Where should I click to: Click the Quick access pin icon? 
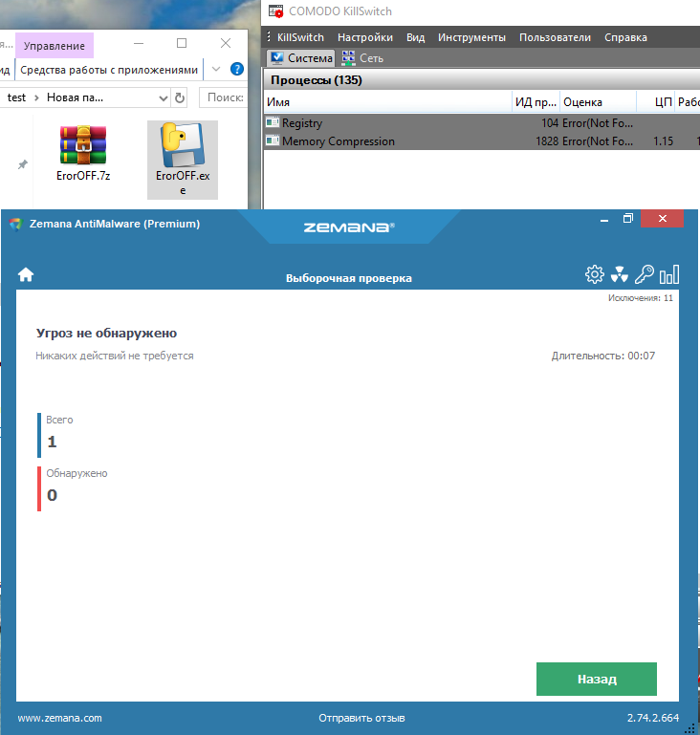point(23,164)
